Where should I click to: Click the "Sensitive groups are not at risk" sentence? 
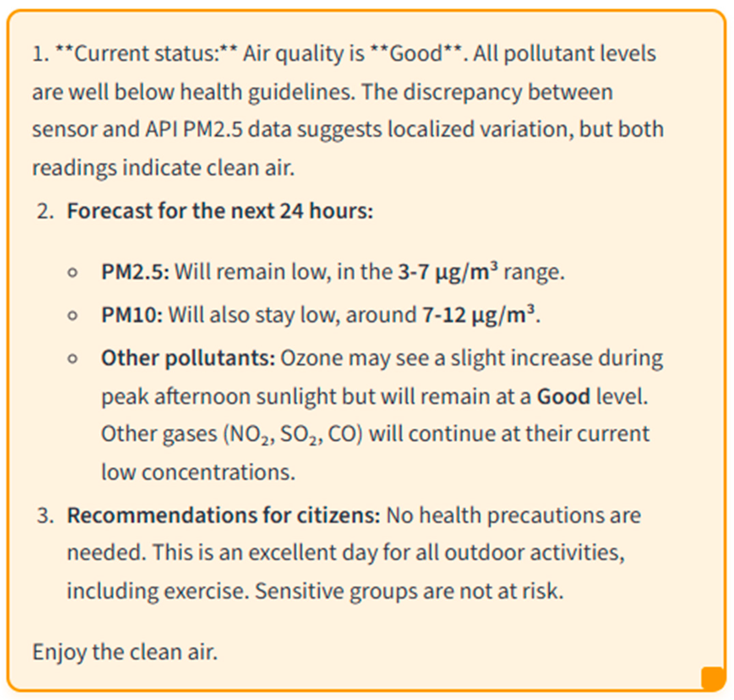tap(409, 591)
